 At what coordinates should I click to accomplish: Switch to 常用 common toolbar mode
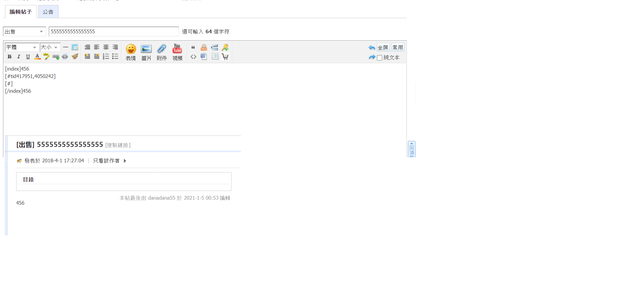(x=398, y=47)
